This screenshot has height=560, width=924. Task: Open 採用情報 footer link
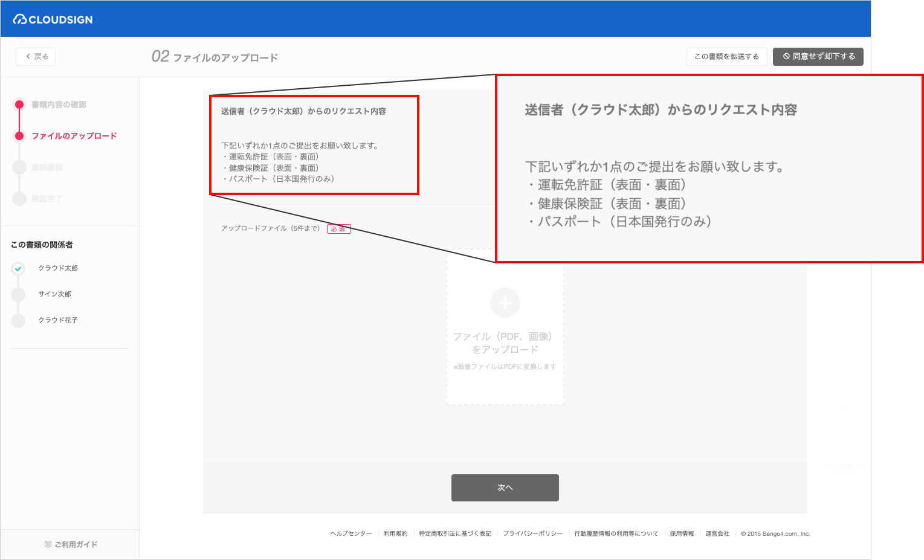(x=682, y=534)
